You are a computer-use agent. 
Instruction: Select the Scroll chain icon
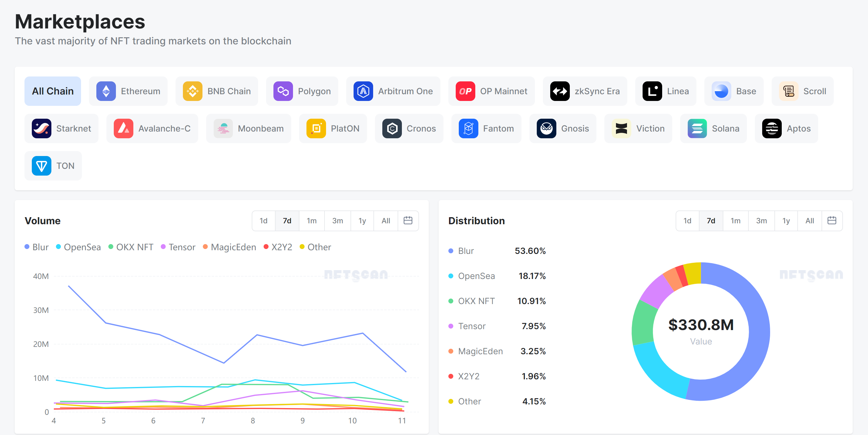(x=788, y=91)
